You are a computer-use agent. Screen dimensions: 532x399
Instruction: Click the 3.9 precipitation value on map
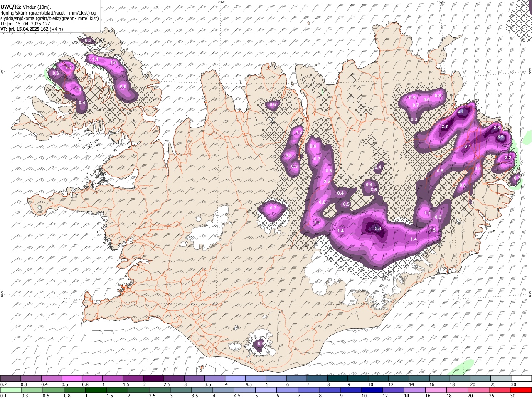500,137
